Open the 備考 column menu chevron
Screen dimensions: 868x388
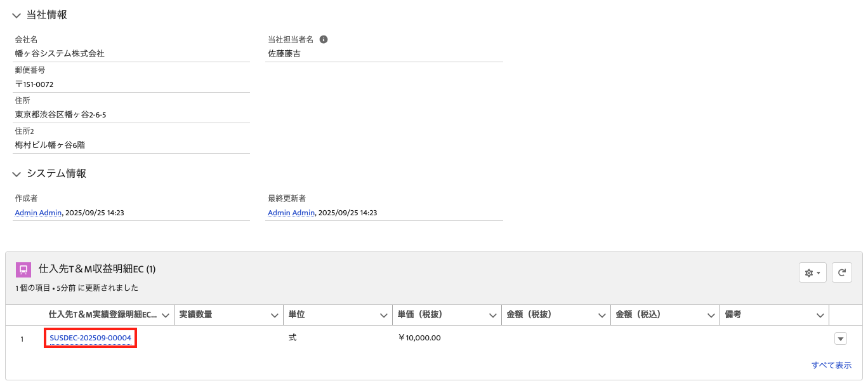pyautogui.click(x=820, y=315)
